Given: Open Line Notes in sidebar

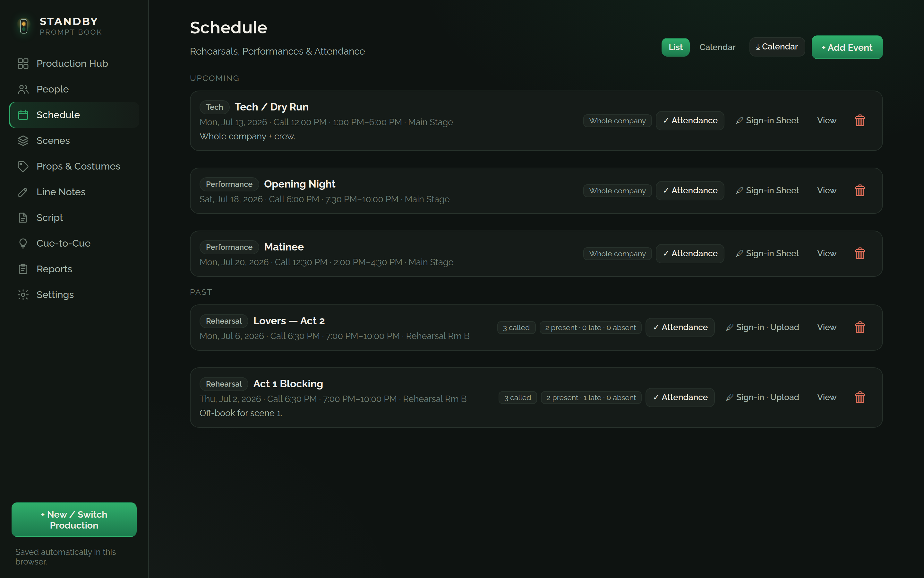Looking at the screenshot, I should point(74,192).
